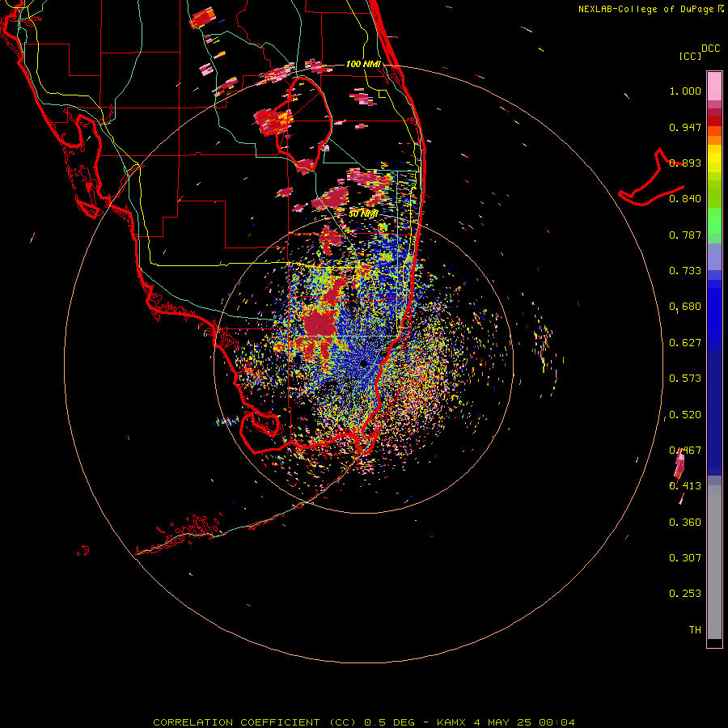
Task: Click the 0.360 scale value
Action: 685,523
